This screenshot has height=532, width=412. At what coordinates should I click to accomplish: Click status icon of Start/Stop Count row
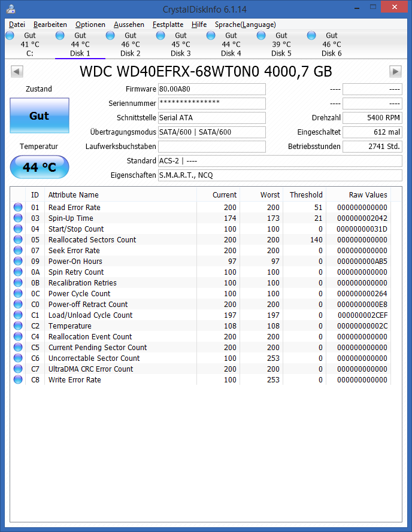click(18, 229)
